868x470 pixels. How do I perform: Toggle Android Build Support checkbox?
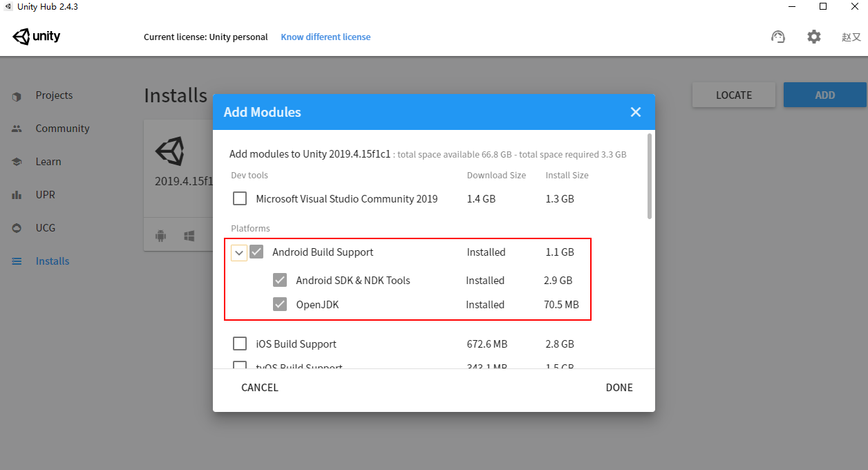pyautogui.click(x=256, y=252)
